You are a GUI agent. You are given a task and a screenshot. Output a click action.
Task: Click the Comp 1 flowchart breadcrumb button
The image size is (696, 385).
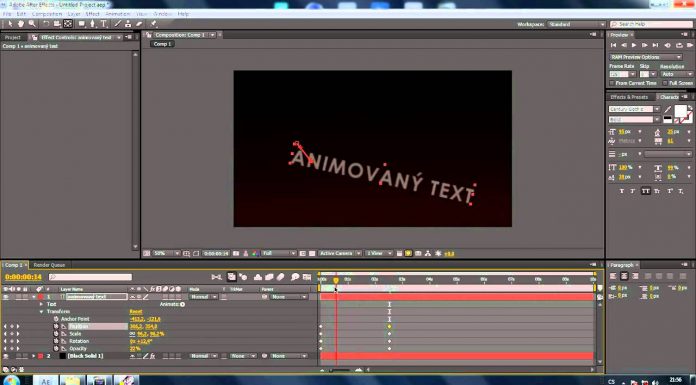point(162,44)
